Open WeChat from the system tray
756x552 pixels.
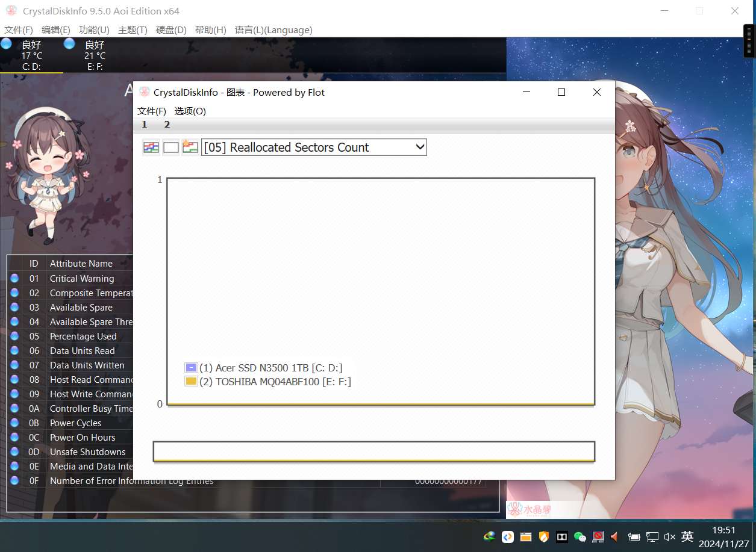pyautogui.click(x=579, y=536)
